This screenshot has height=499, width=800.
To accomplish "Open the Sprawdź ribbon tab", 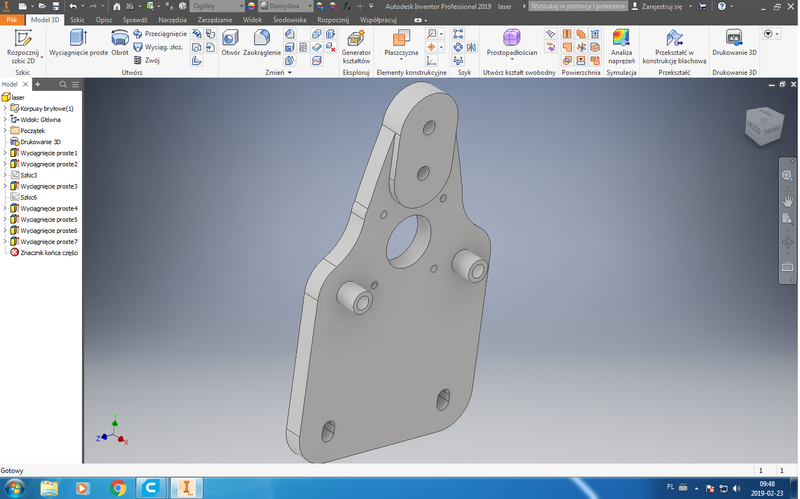I will [x=135, y=19].
